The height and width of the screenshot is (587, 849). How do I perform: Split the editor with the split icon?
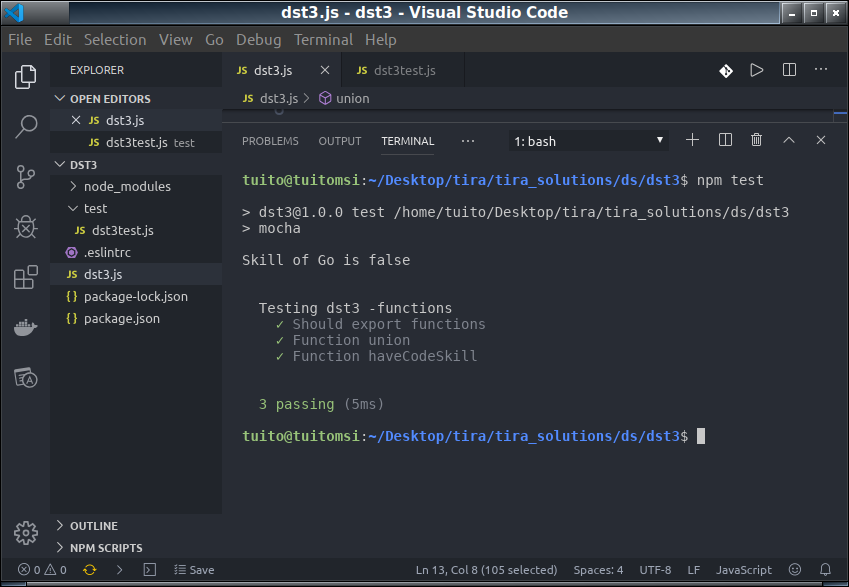tap(789, 70)
